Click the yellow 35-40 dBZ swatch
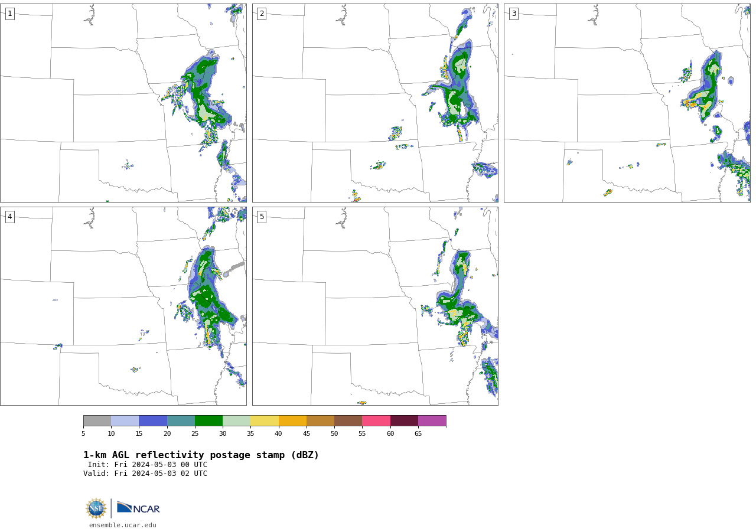This screenshot has height=532, width=756. [x=265, y=420]
